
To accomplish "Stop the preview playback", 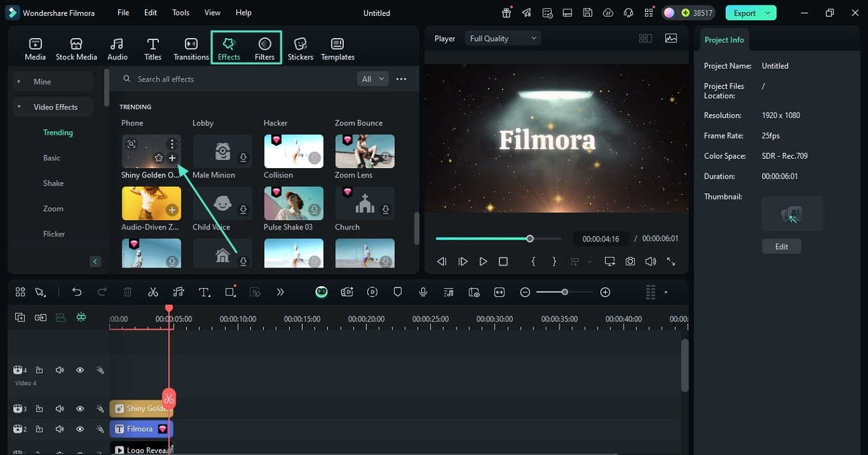I will click(x=503, y=262).
